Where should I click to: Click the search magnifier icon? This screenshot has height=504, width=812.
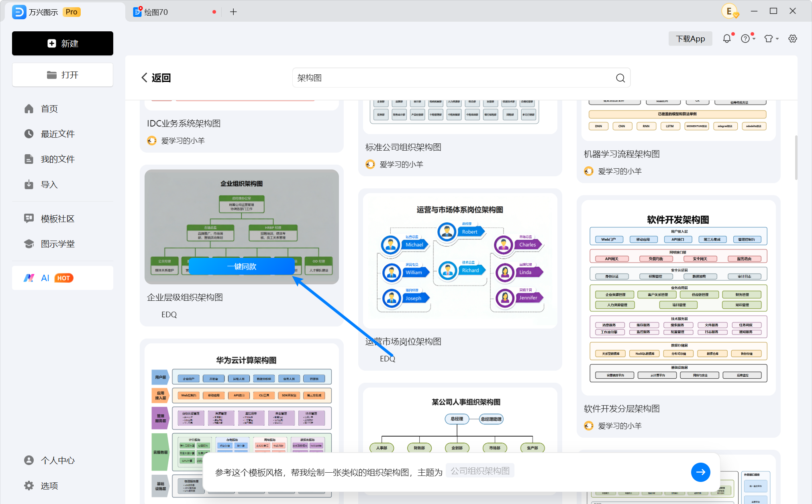click(620, 78)
